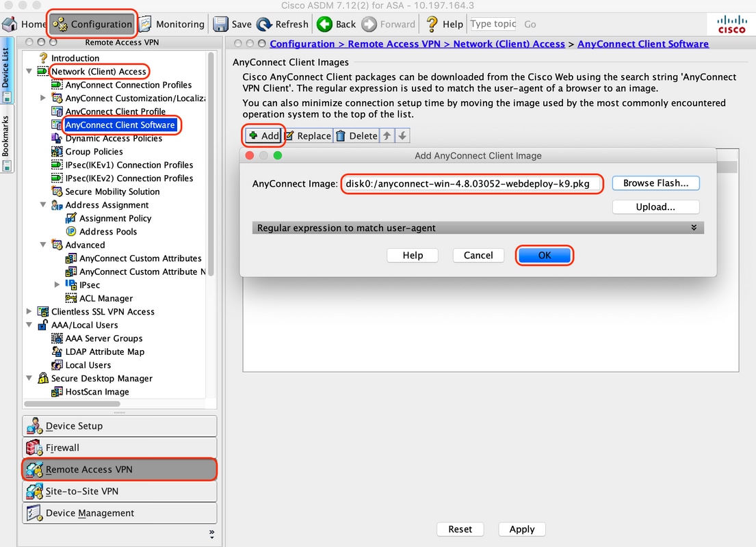Click the ACL Manager icon
This screenshot has width=756, height=547.
71,298
